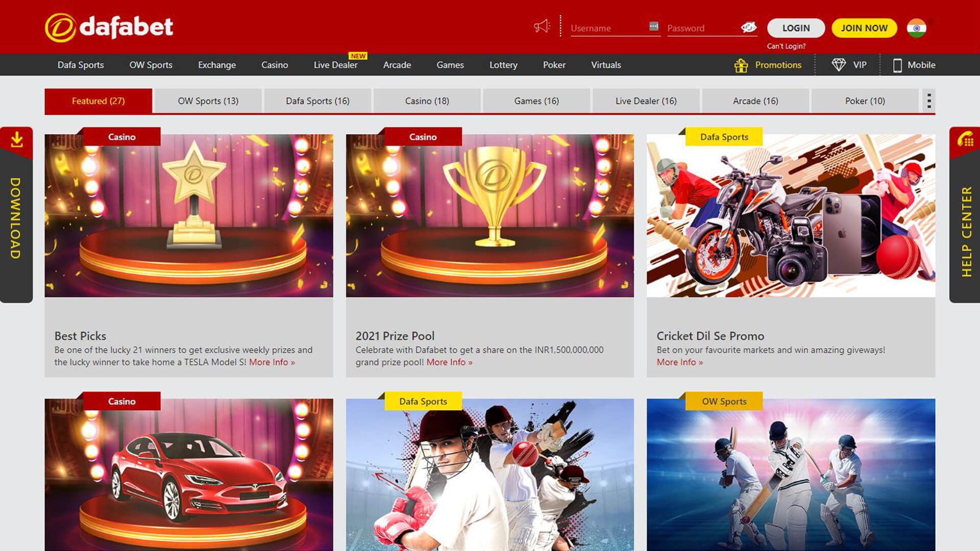The height and width of the screenshot is (551, 980).
Task: Open the India flag language selector
Action: coord(917,28)
